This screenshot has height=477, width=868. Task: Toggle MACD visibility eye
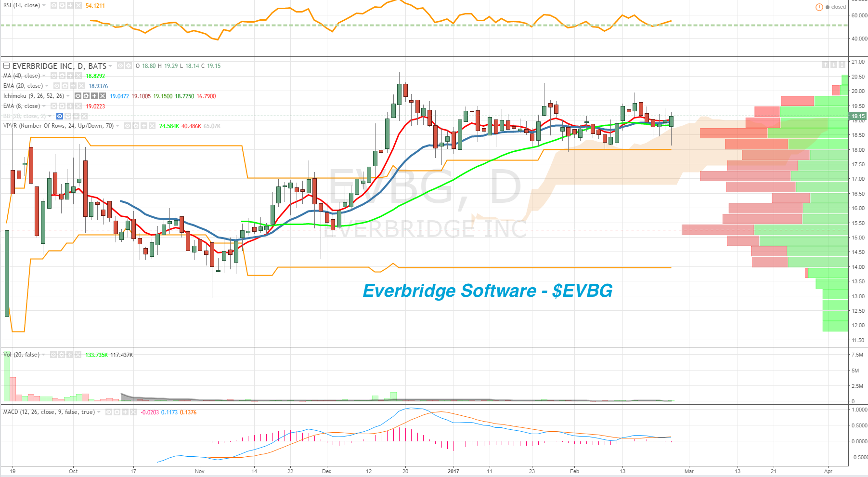click(109, 412)
